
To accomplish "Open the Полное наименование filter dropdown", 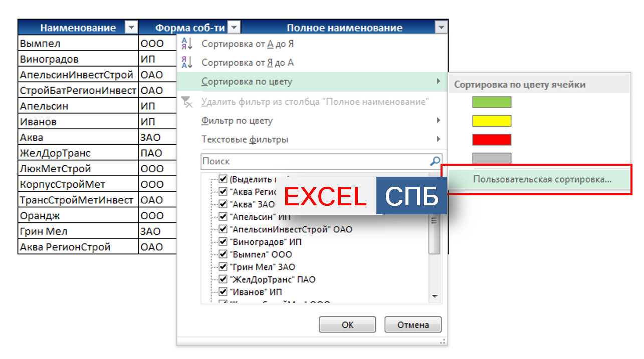I will (441, 28).
